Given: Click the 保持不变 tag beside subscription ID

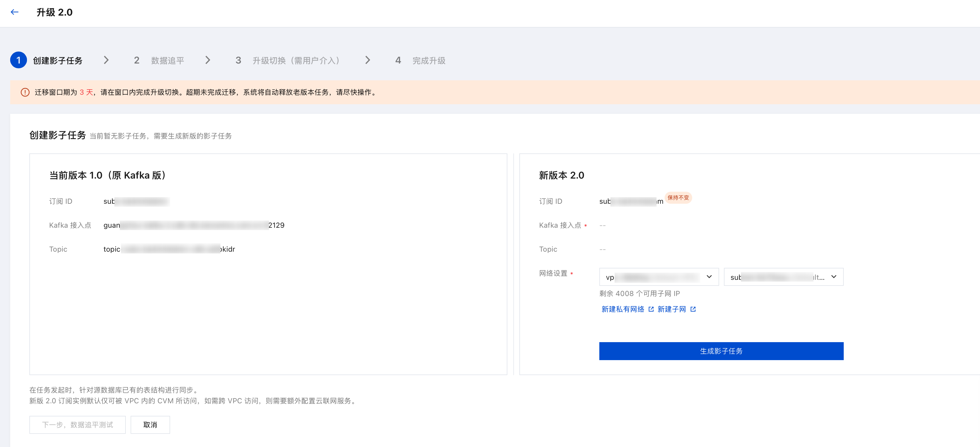Looking at the screenshot, I should tap(678, 198).
